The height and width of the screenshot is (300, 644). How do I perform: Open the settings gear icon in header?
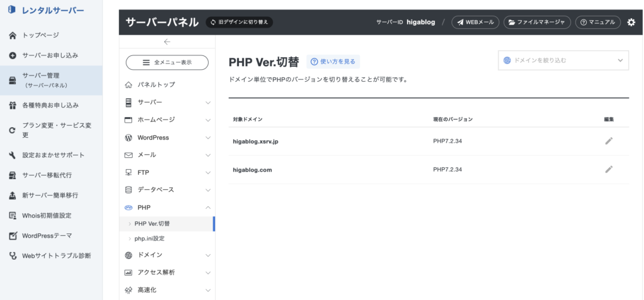click(631, 22)
